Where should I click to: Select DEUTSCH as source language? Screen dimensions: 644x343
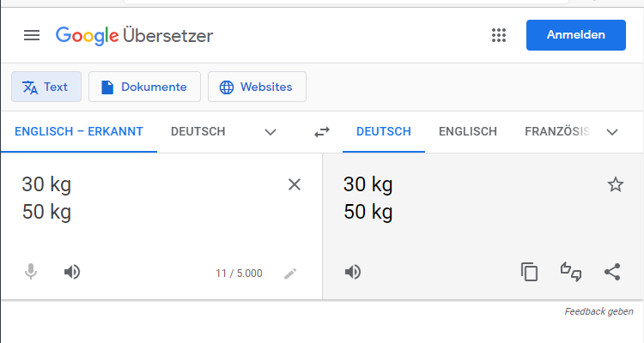(x=198, y=131)
